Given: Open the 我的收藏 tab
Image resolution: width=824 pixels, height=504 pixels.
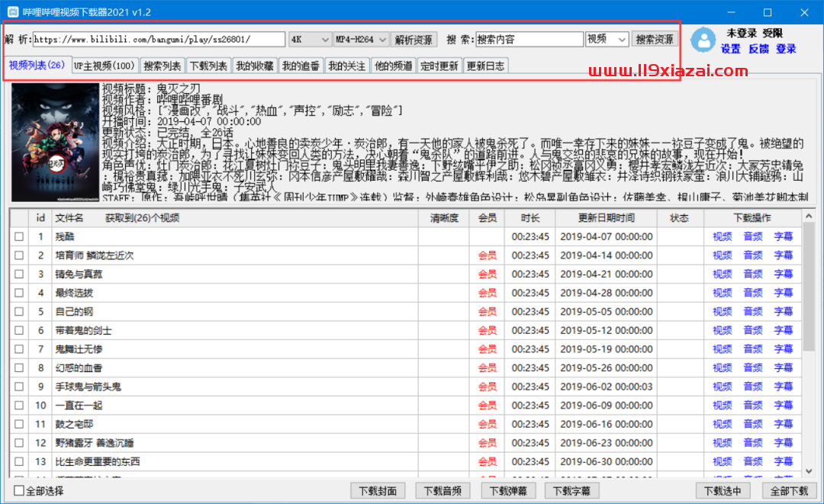Looking at the screenshot, I should click(255, 66).
